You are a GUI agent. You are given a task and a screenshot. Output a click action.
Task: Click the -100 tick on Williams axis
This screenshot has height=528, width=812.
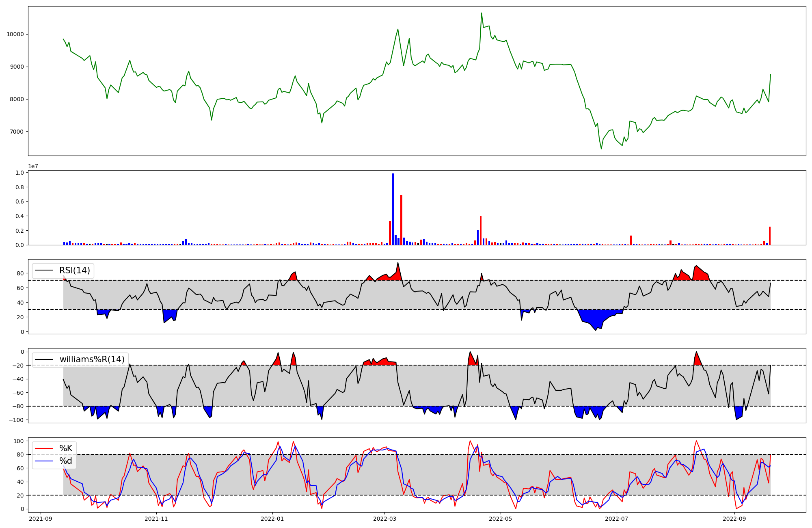(17, 420)
